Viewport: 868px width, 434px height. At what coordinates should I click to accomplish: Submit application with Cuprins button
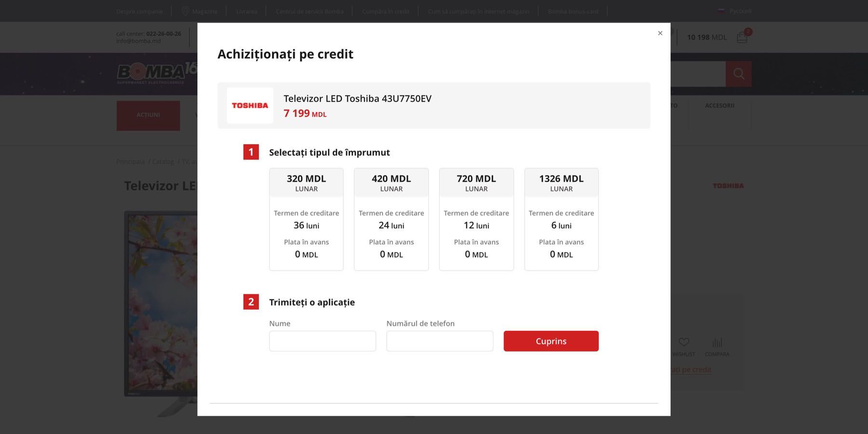pyautogui.click(x=551, y=341)
